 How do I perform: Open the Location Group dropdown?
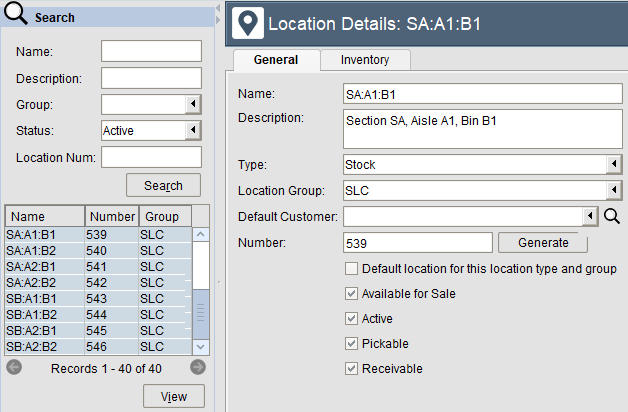pyautogui.click(x=613, y=190)
